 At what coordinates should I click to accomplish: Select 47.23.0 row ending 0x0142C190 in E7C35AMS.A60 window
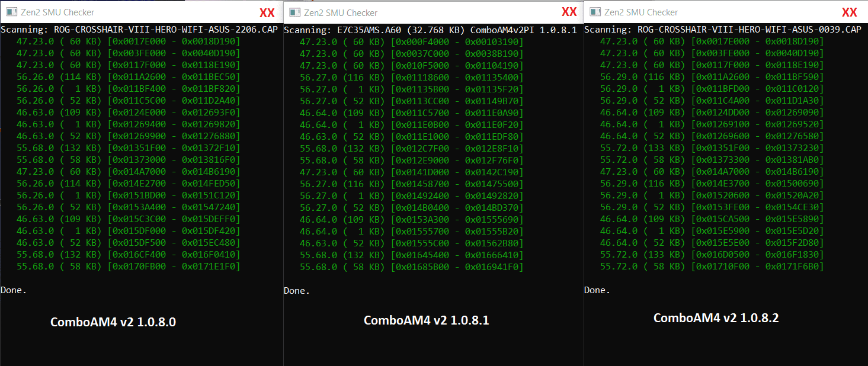(412, 172)
